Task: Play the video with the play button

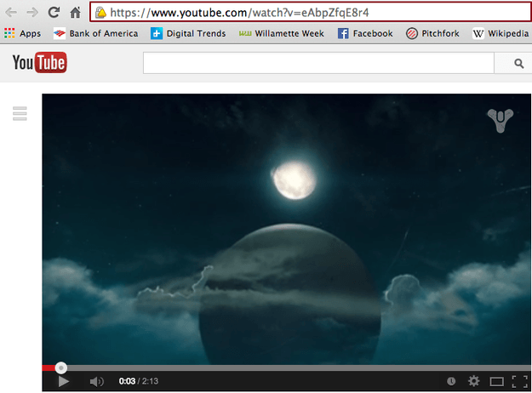Action: tap(63, 381)
